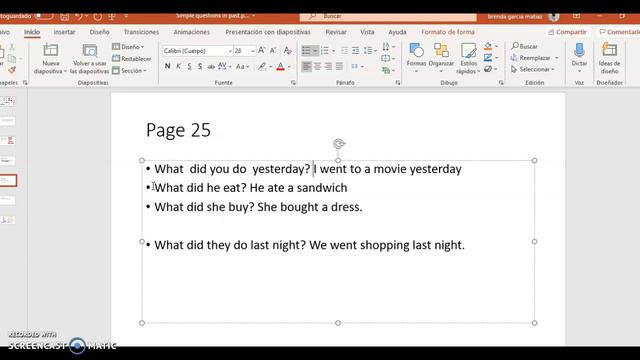This screenshot has height=360, width=640.
Task: Open Presentación con diapositivas tab
Action: [268, 32]
